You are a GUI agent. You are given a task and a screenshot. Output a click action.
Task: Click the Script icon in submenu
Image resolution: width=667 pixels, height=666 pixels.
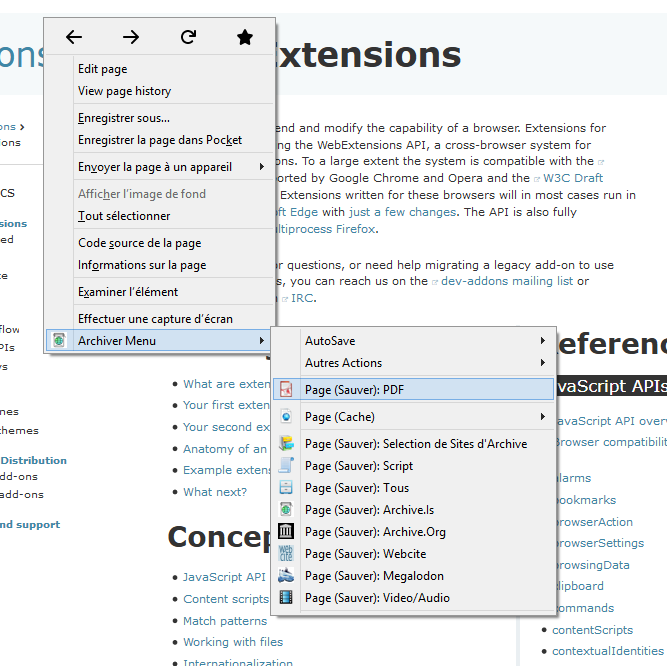[x=286, y=466]
